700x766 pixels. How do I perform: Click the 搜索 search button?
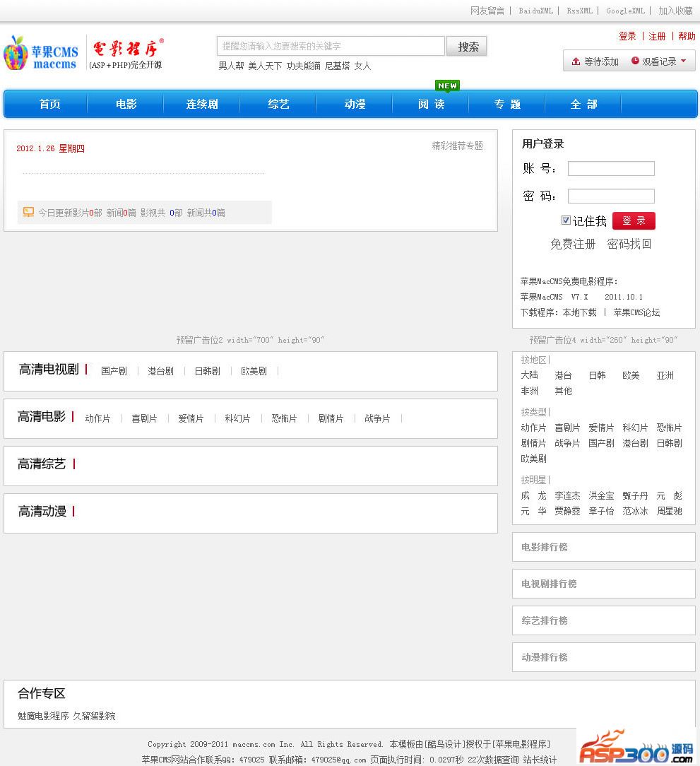click(468, 47)
